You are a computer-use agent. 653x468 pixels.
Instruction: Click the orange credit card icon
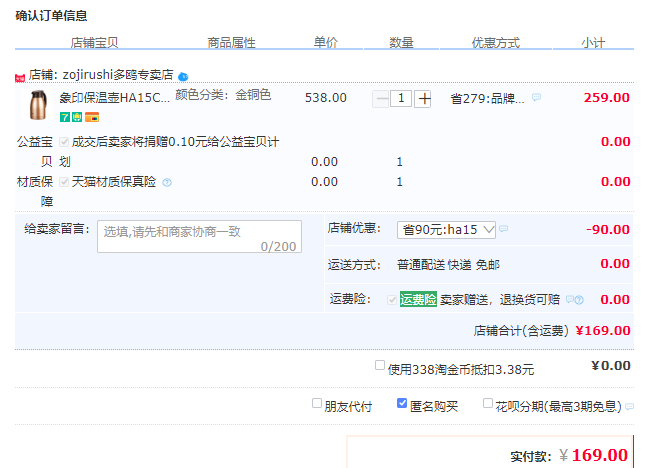[x=92, y=117]
